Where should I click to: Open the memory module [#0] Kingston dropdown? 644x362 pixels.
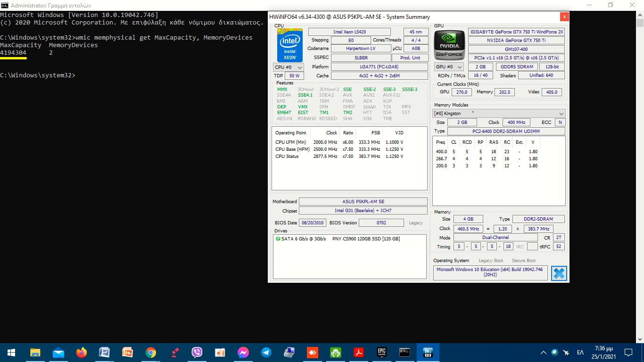tap(499, 114)
